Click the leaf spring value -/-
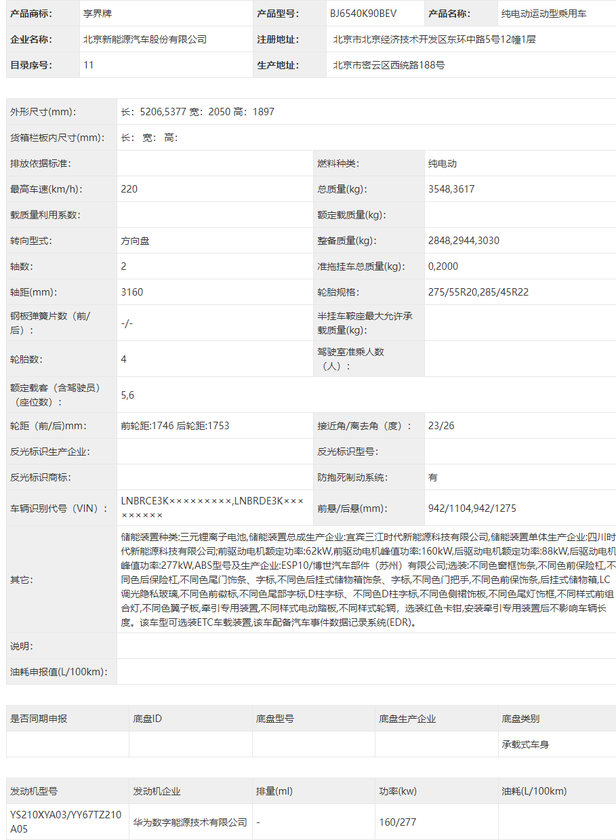 (x=127, y=323)
